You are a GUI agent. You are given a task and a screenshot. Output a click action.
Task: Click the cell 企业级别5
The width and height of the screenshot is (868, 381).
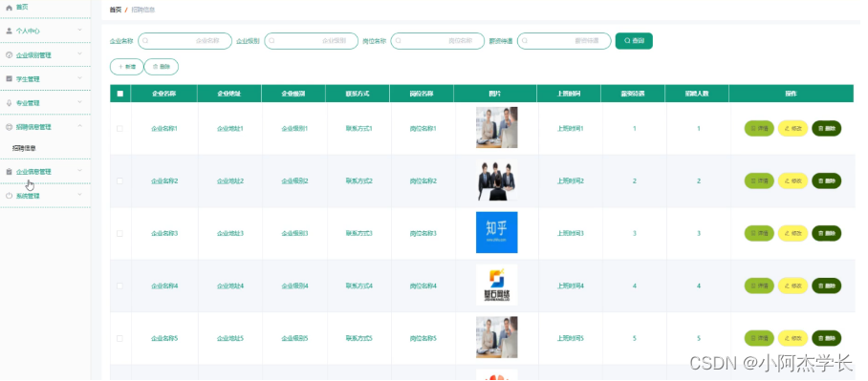click(294, 338)
